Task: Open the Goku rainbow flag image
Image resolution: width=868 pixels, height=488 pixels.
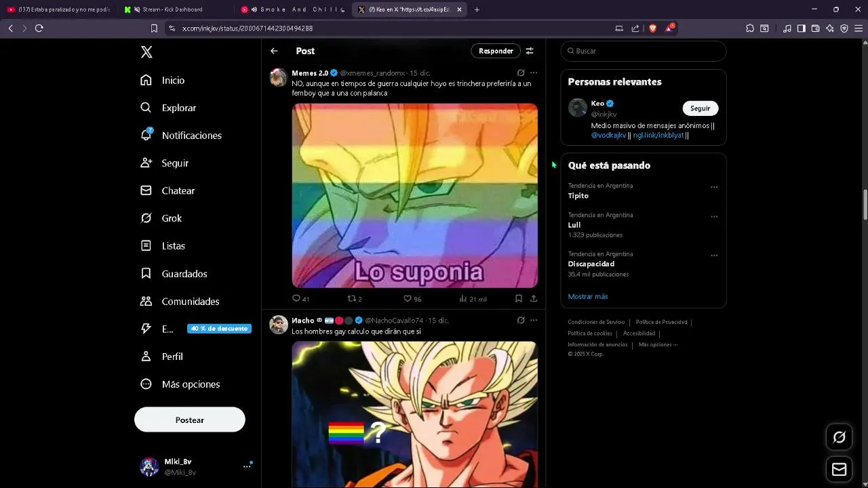Action: click(x=415, y=414)
